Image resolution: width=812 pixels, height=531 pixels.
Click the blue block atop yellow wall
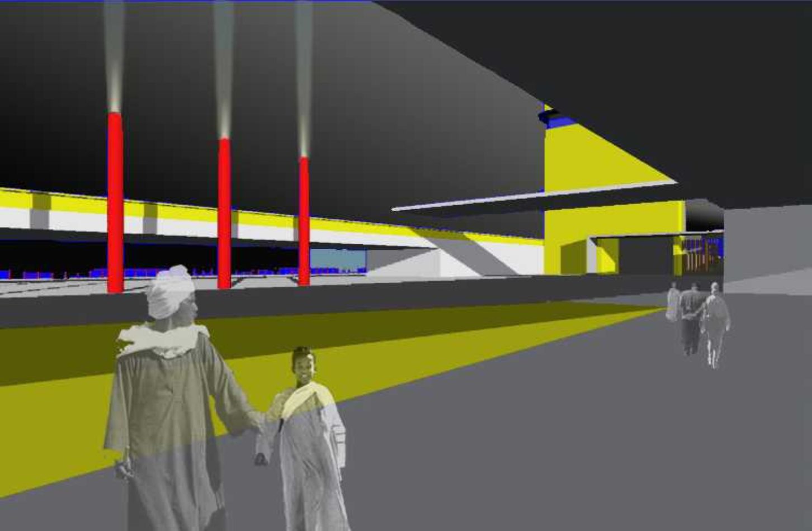point(559,120)
